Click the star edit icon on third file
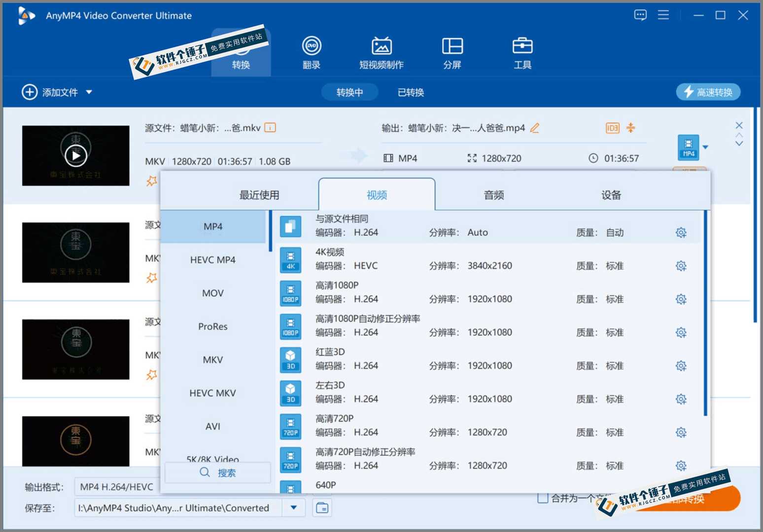 tap(151, 375)
